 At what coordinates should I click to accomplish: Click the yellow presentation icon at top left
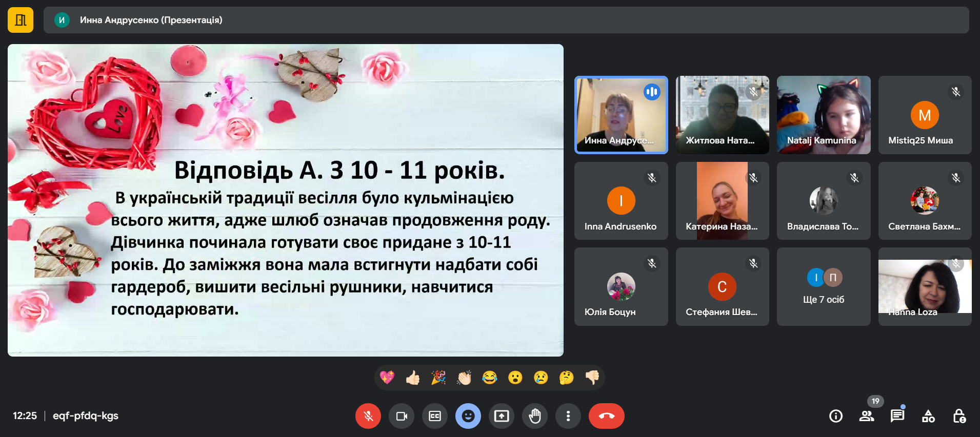[21, 20]
